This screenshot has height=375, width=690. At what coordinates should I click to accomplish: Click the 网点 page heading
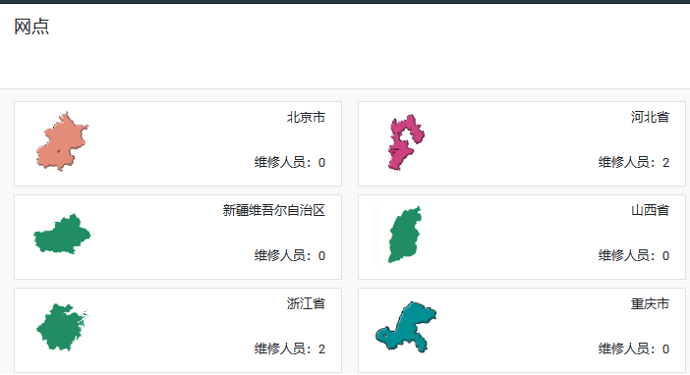31,27
